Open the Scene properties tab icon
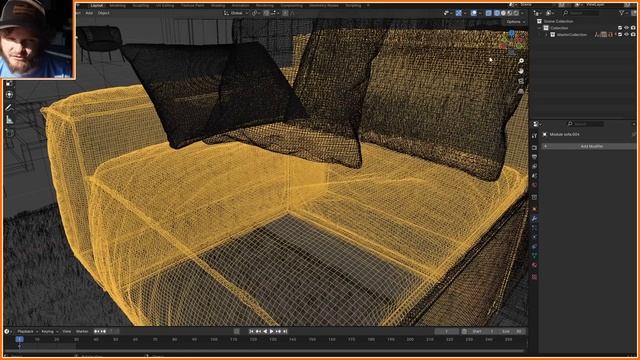The height and width of the screenshot is (360, 640). tap(534, 176)
